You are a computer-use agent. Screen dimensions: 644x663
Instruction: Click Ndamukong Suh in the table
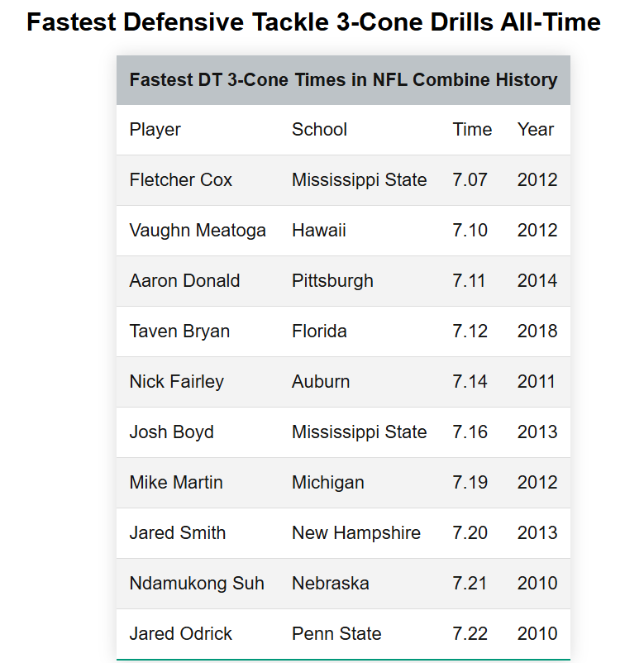click(197, 584)
